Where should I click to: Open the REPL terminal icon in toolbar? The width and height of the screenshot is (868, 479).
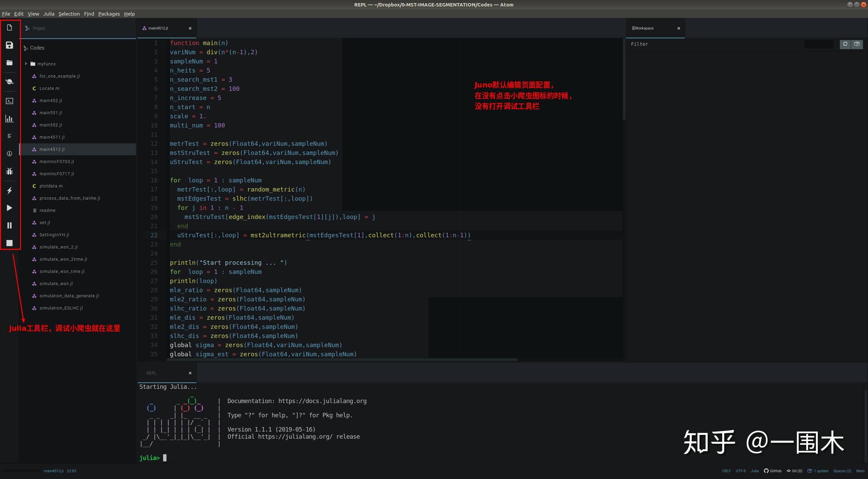[x=9, y=101]
